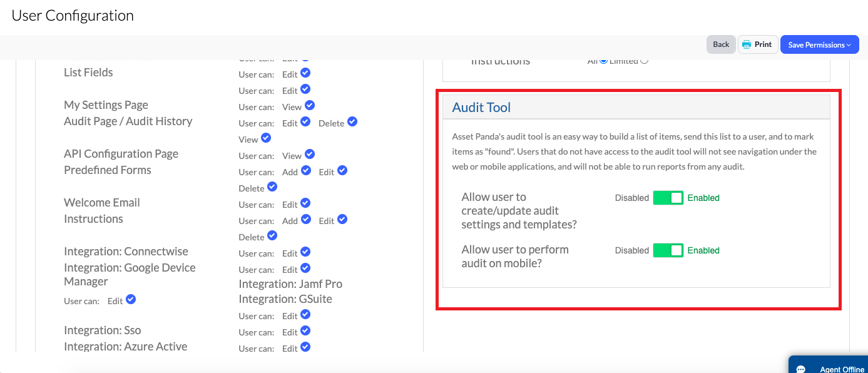
Task: Click the Integration: Azure Active label
Action: pos(125,347)
